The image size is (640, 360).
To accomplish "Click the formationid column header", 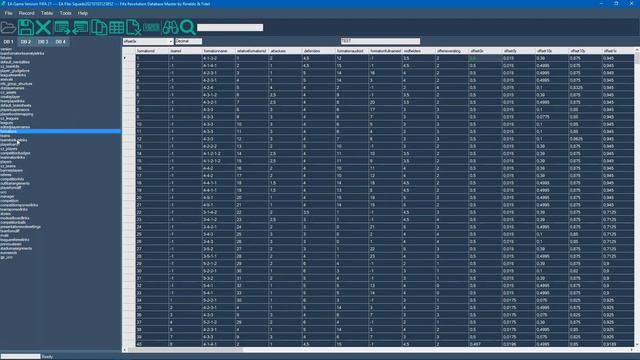I will pos(152,51).
